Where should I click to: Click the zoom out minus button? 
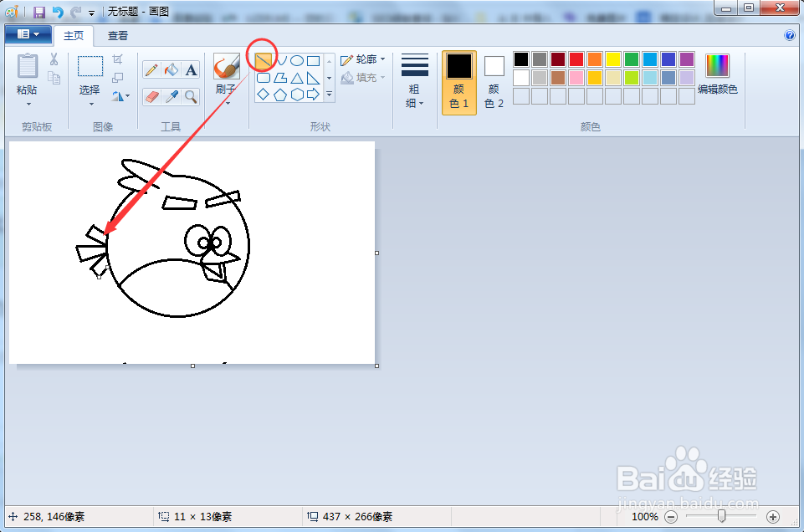[x=671, y=517]
